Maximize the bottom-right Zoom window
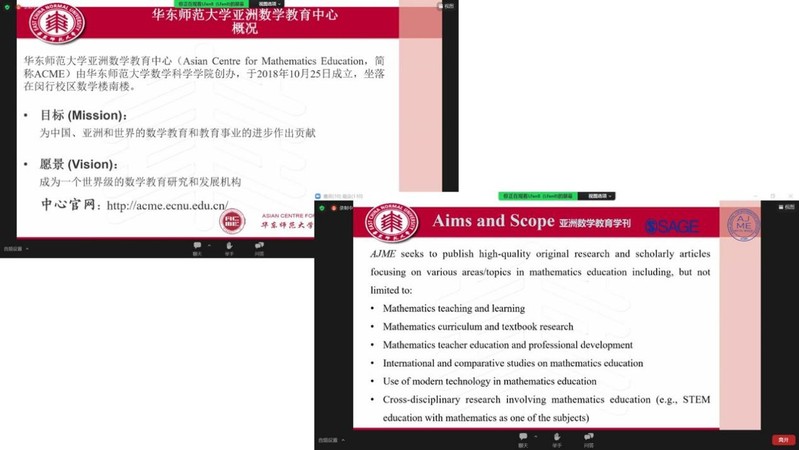 tap(773, 196)
